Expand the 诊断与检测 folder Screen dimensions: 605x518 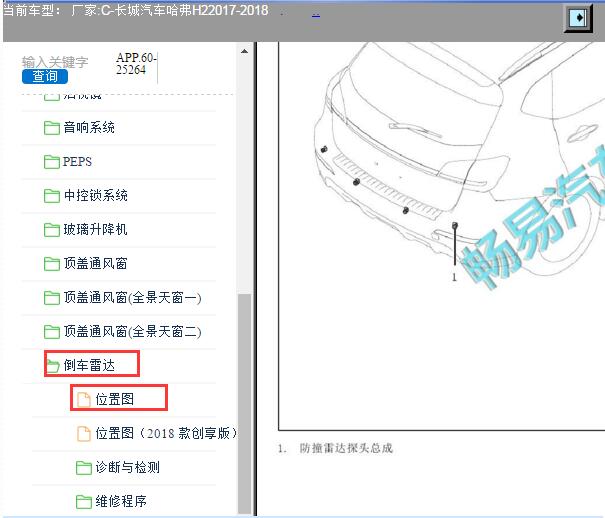127,467
